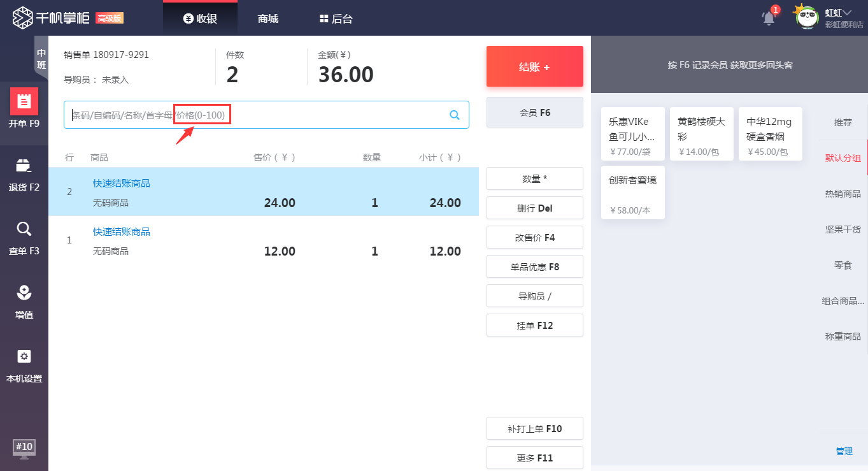Click 挂单 F12 to hold the order
The height and width of the screenshot is (471, 868).
[x=534, y=325]
